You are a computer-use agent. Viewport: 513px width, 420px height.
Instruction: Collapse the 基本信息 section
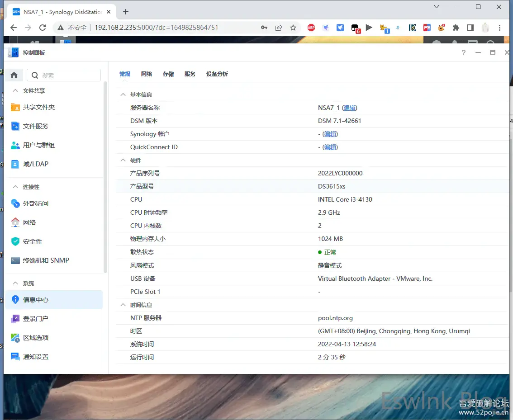click(x=123, y=95)
